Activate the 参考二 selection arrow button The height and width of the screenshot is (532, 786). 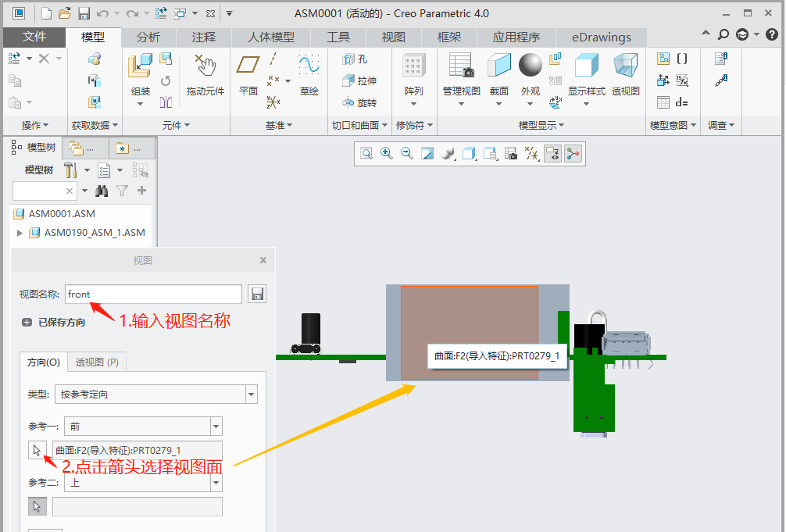coord(37,506)
